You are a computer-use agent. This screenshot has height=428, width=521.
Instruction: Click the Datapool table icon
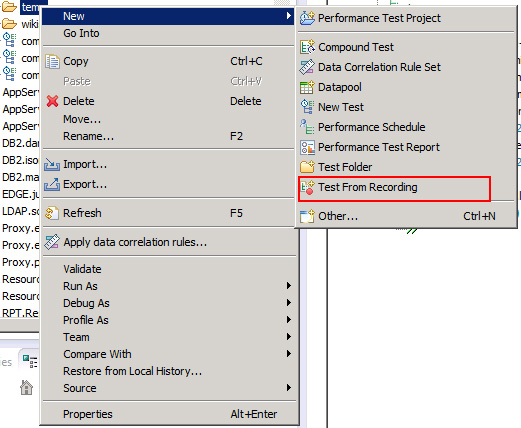(307, 87)
